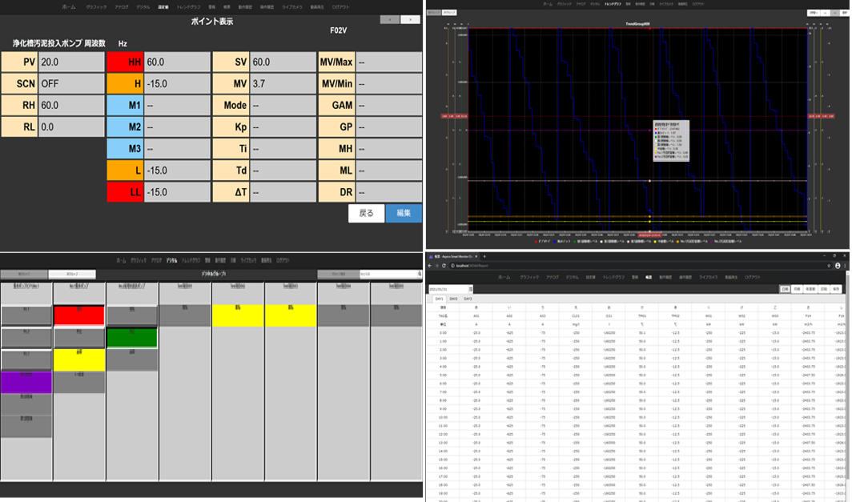
Task: Open the browser profile avatar icon
Action: point(838,266)
